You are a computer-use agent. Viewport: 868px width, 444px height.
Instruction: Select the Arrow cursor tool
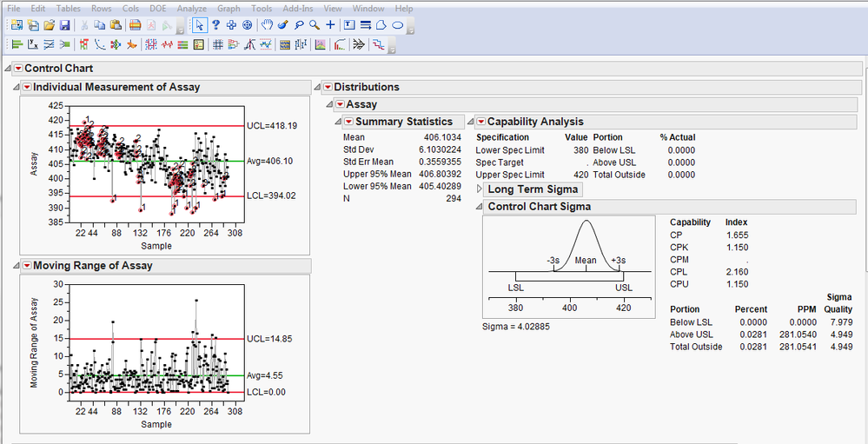(200, 25)
